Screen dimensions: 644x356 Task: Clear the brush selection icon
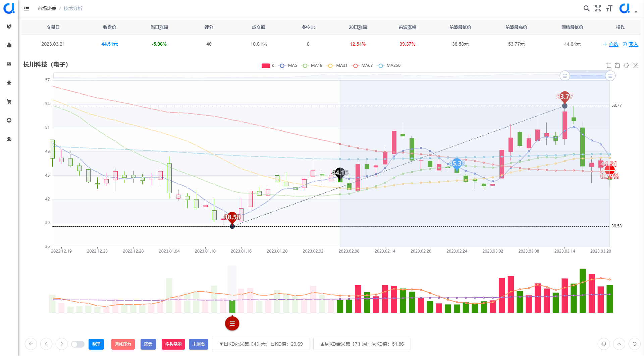pyautogui.click(x=636, y=65)
